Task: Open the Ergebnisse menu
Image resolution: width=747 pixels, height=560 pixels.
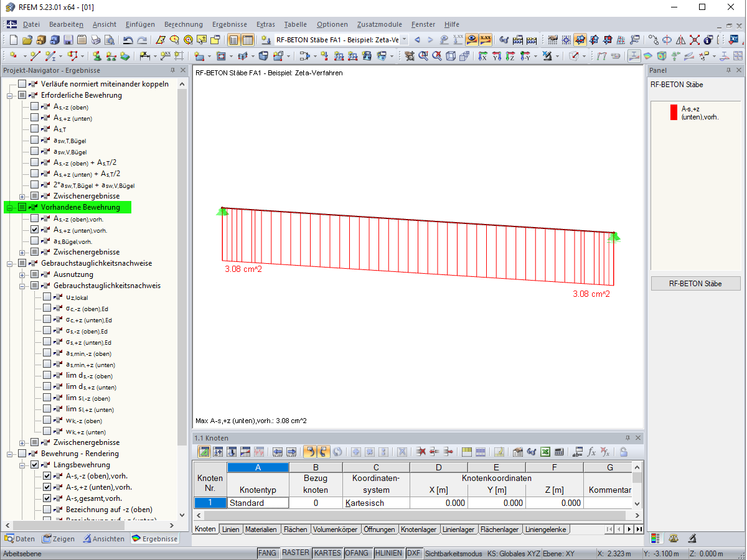Action: click(230, 24)
